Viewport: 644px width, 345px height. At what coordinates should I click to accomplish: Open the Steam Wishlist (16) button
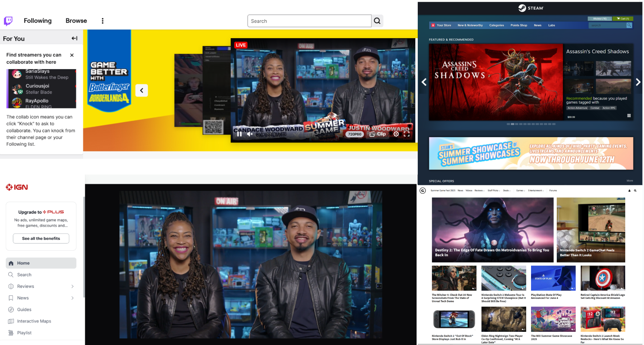click(600, 19)
